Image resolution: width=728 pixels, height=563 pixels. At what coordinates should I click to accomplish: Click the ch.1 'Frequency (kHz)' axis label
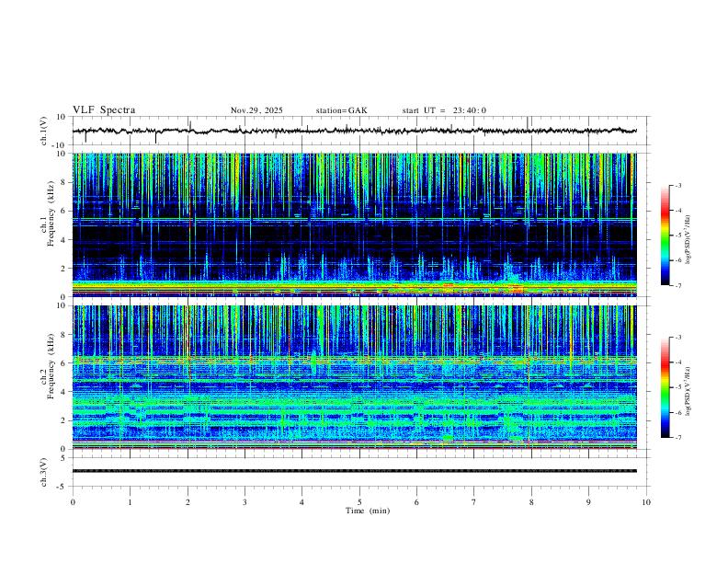(51, 215)
